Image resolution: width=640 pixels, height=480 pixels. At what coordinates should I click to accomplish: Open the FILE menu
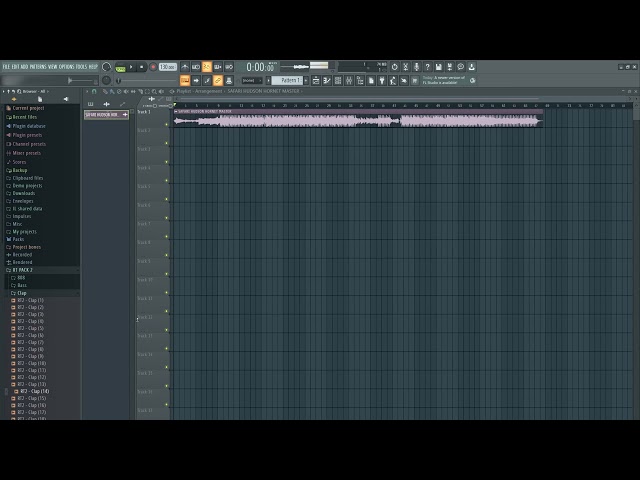pyautogui.click(x=6, y=67)
